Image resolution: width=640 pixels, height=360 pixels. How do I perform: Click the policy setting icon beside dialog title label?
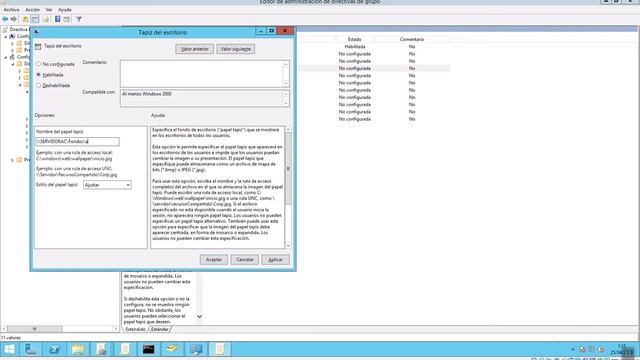point(38,47)
